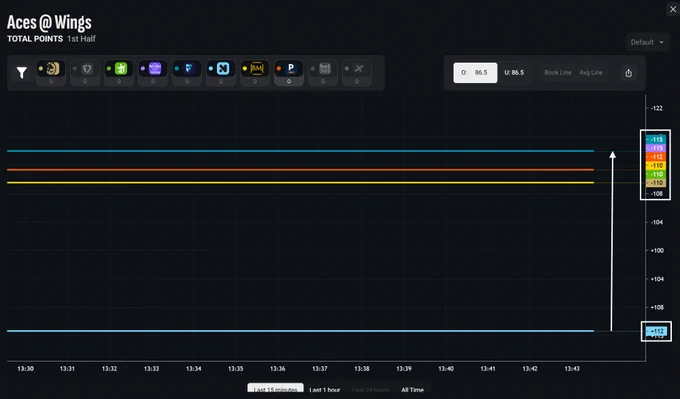This screenshot has height=399, width=680.
Task: Click the -122 odds axis label
Action: pyautogui.click(x=657, y=108)
